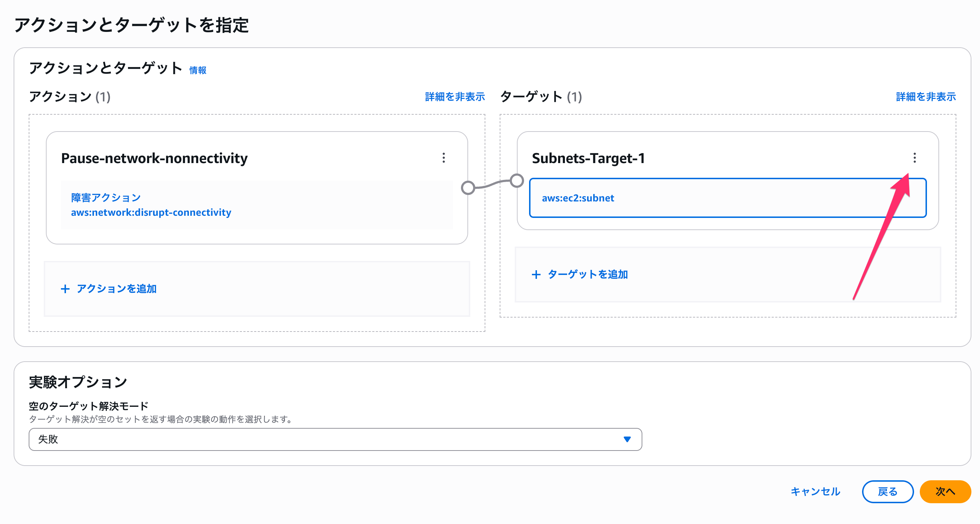
Task: Click the アクションとターゲットを指定 page title
Action: tap(132, 25)
